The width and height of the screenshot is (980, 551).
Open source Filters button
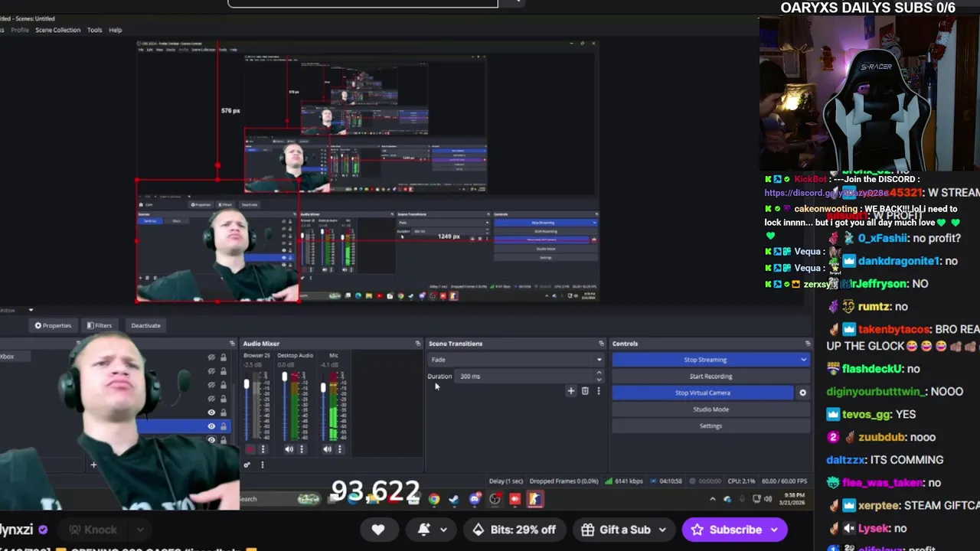99,325
